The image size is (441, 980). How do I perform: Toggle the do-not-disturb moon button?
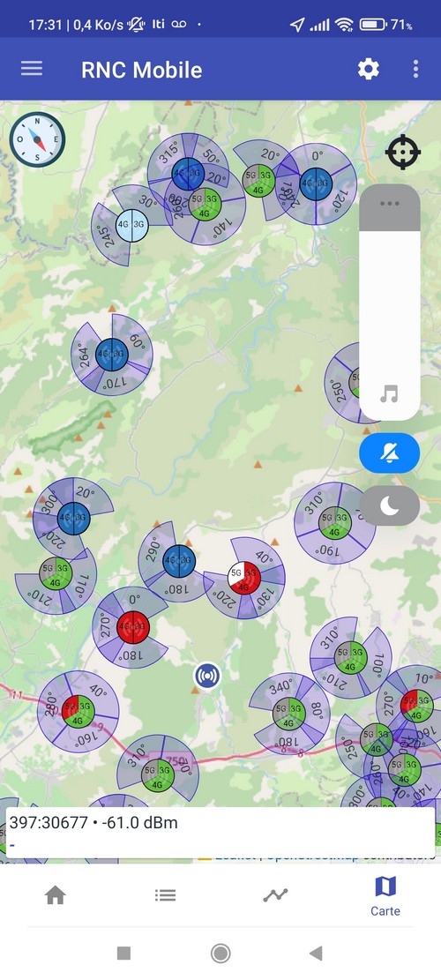tap(389, 505)
